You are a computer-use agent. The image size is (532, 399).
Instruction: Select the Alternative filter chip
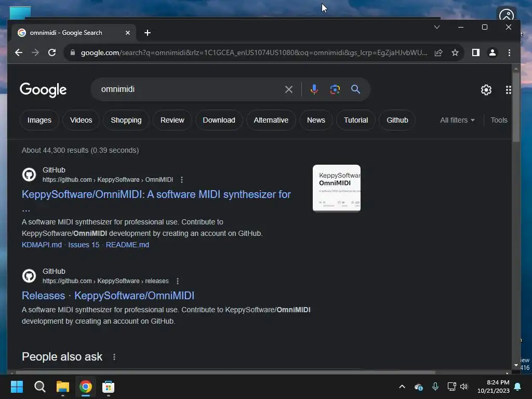(271, 120)
